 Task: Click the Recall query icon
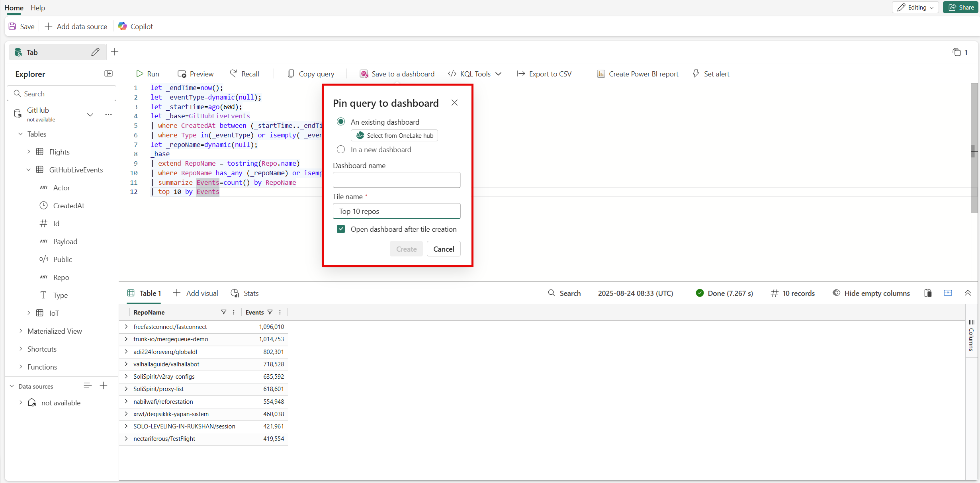click(x=233, y=74)
